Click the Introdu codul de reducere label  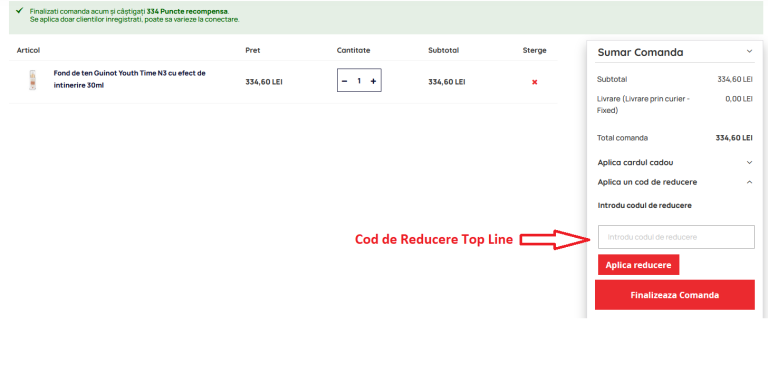[x=645, y=205]
